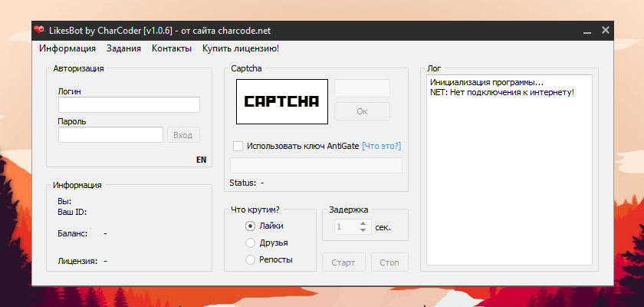Click the CAPTCHA image box
The width and height of the screenshot is (644, 307).
[281, 101]
